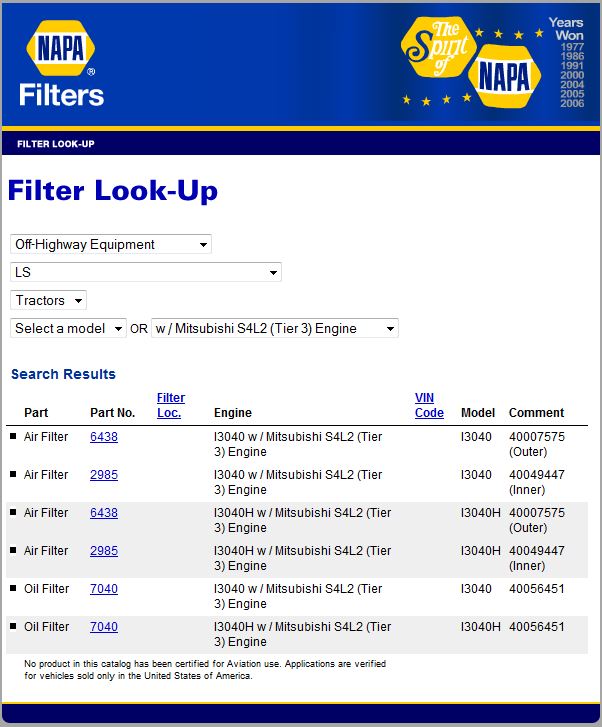Image resolution: width=602 pixels, height=727 pixels.
Task: Click the Engine column header
Action: 233,413
